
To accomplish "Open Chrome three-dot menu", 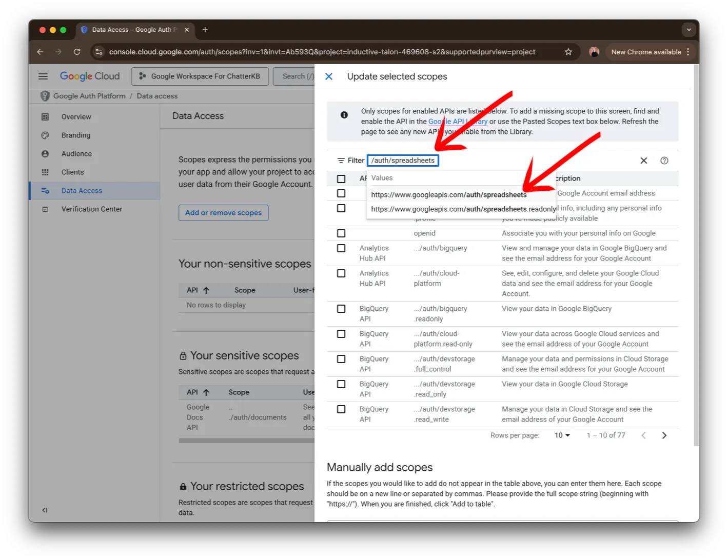I will tap(688, 52).
